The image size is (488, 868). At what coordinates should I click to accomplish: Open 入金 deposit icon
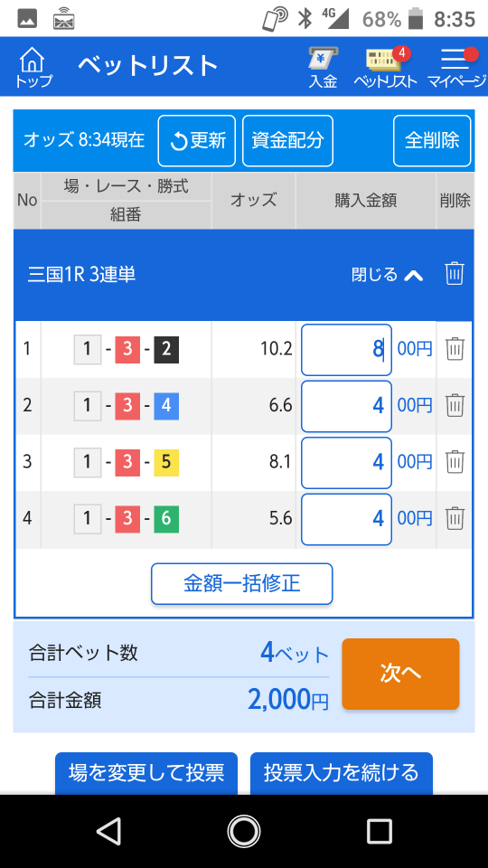[x=324, y=67]
